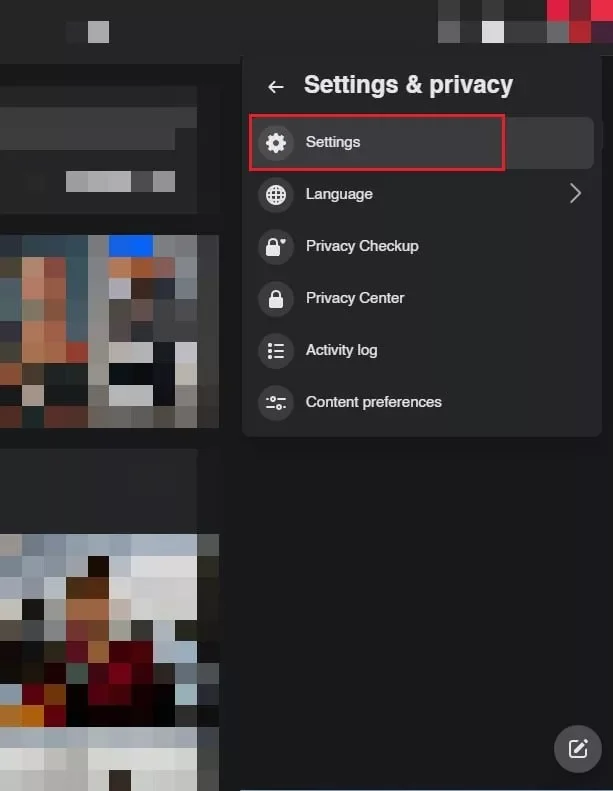Screen dimensions: 613x791
Task: Go to the Privacy Center text
Action: coord(355,298)
